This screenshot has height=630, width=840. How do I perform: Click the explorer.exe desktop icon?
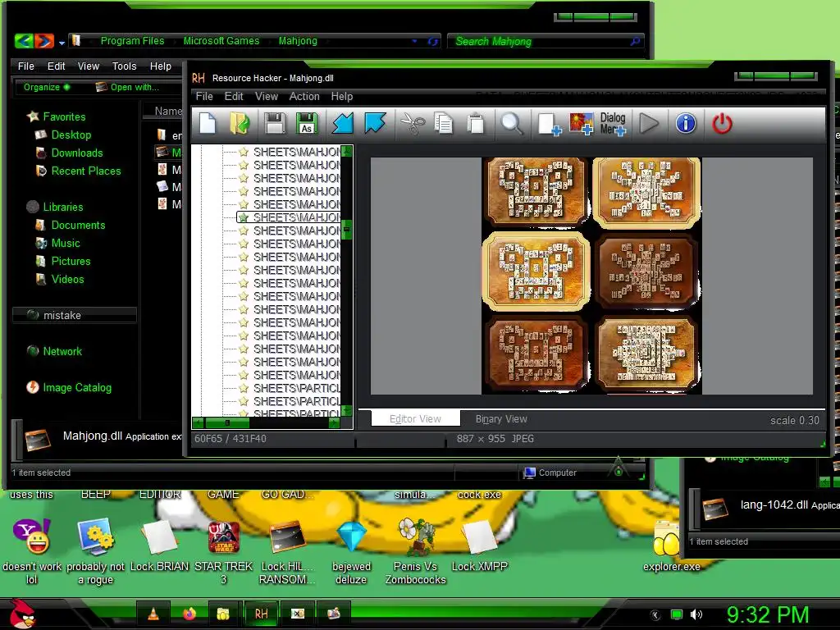point(671,546)
